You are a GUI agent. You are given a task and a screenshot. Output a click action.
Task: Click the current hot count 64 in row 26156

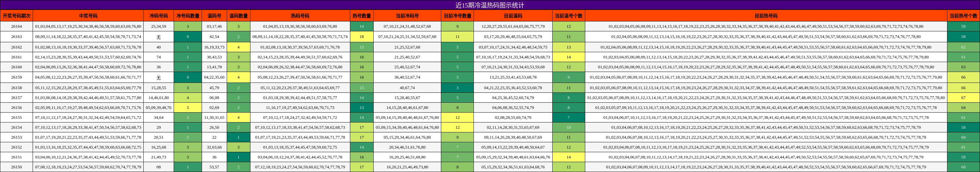point(963,108)
